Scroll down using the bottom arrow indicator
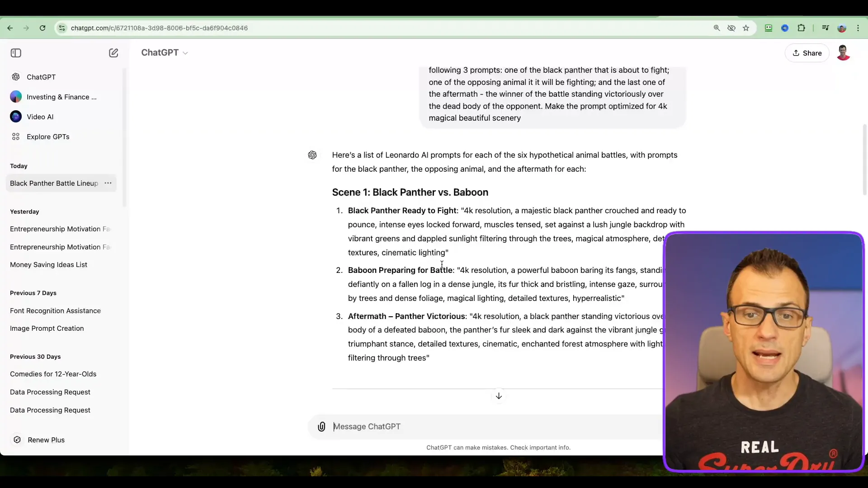This screenshot has height=488, width=868. click(498, 396)
